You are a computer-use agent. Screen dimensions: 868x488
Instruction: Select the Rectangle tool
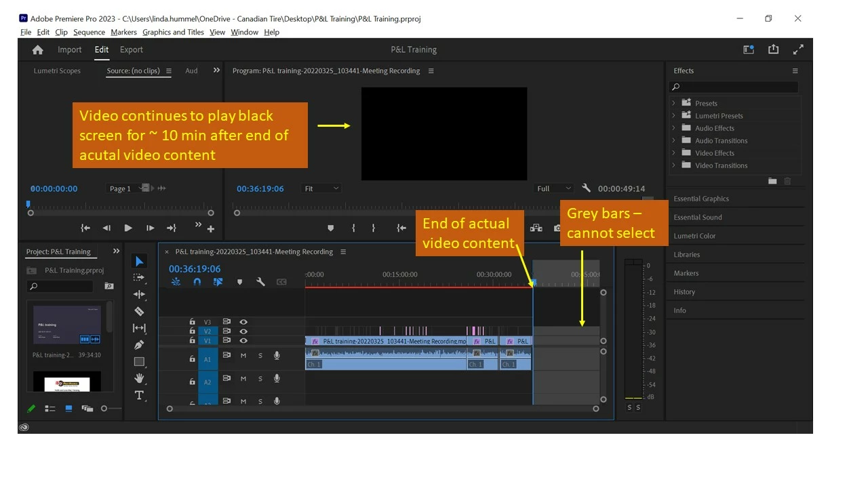tap(139, 361)
